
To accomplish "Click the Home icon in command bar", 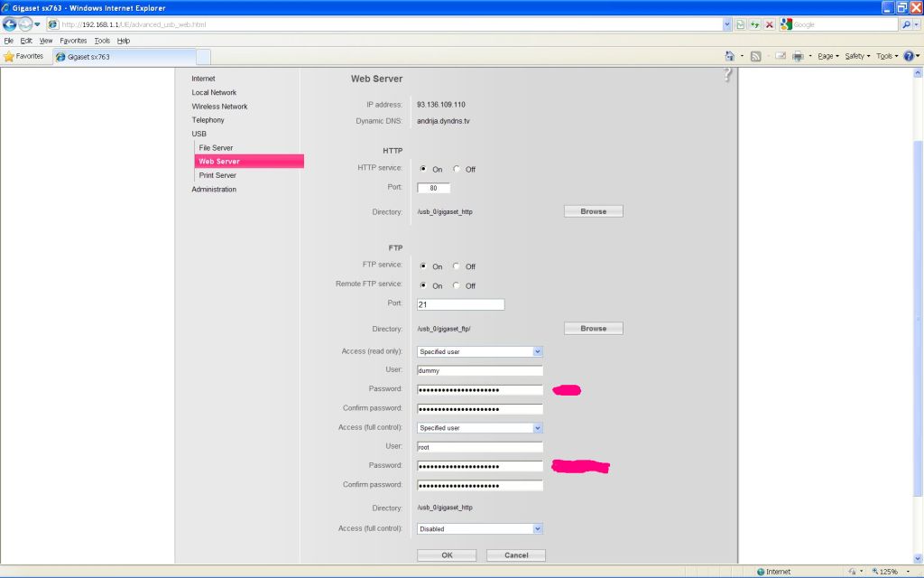I will [x=729, y=56].
